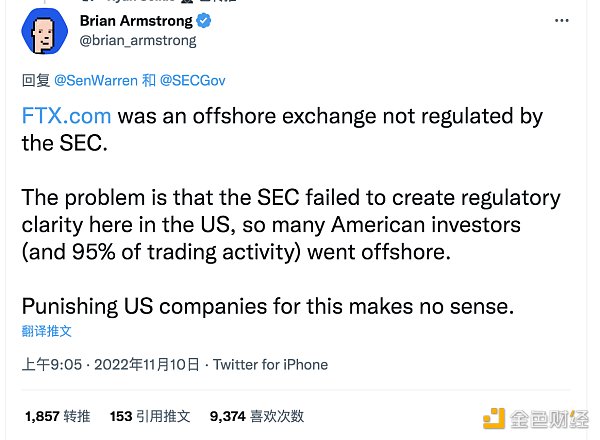Click the 回复 reply-to label
The image size is (600, 440).
[x=36, y=81]
